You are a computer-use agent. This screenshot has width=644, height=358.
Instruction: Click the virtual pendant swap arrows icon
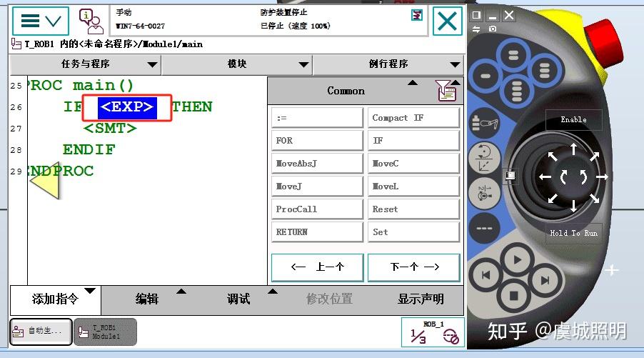[x=476, y=29]
